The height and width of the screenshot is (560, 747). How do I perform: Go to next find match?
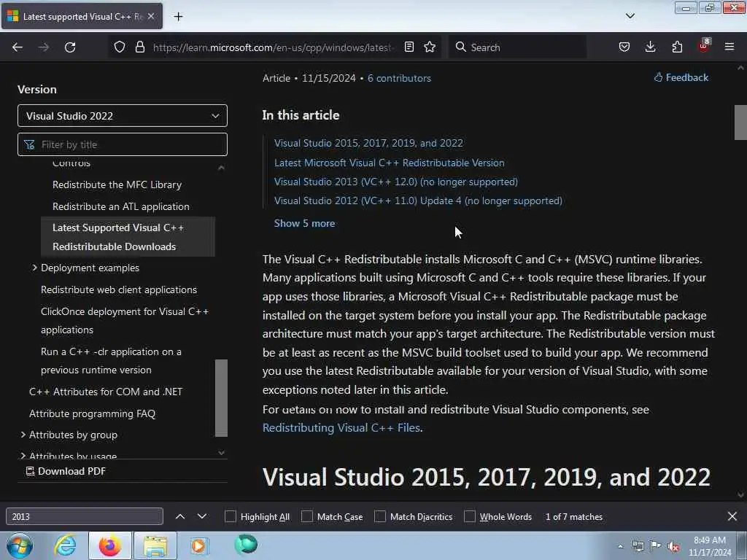[x=202, y=516]
